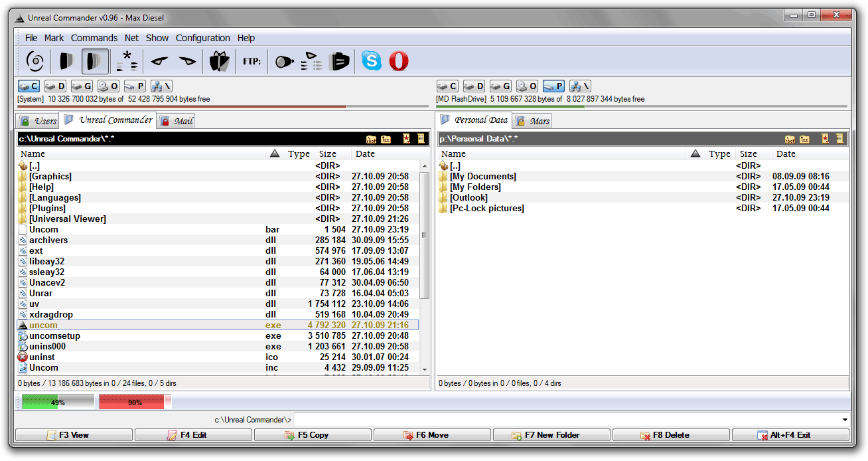Open the Skype launcher icon in the toolbar

(372, 61)
